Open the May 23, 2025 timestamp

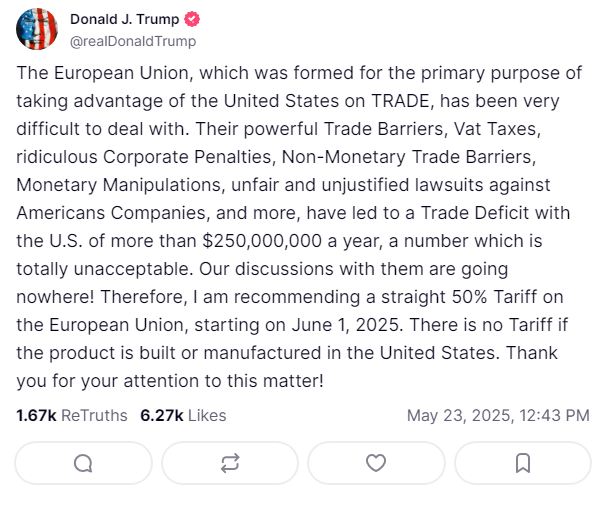click(x=498, y=415)
